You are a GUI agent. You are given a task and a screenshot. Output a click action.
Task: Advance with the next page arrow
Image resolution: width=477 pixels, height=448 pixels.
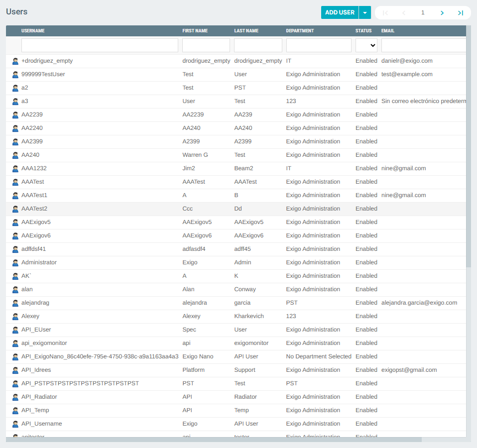coord(442,12)
